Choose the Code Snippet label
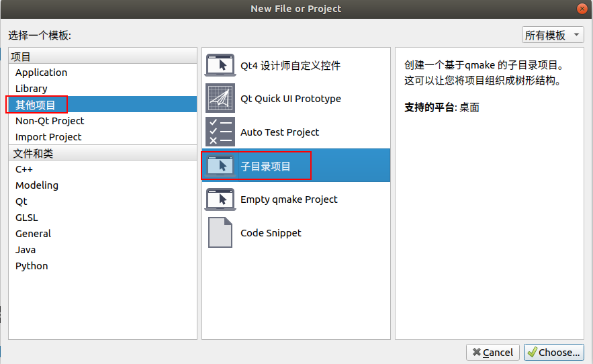The height and width of the screenshot is (364, 593). point(271,232)
